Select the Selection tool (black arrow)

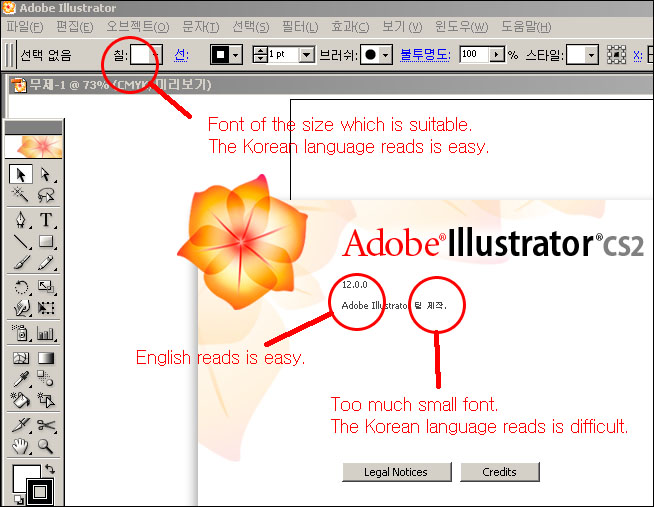click(x=20, y=174)
